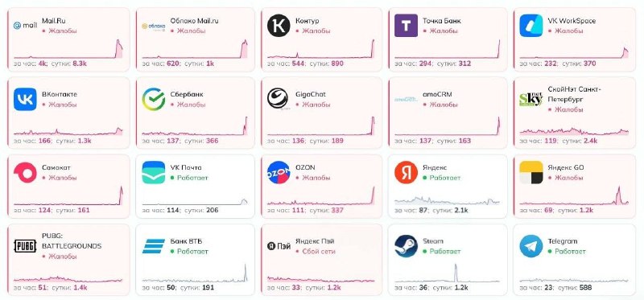Click the GigaChat swirl icon

tap(279, 99)
